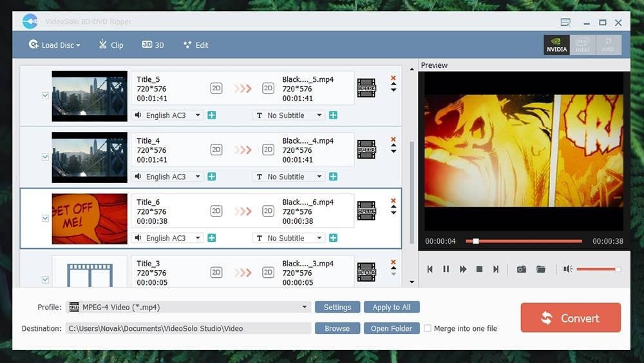Open profile Settings

[x=337, y=307]
